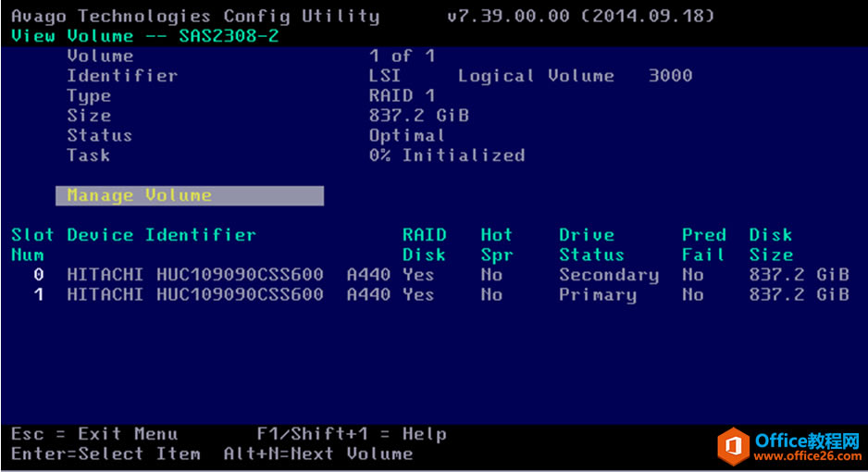Click the slot number 0 cell
868x472 pixels.
coord(39,275)
